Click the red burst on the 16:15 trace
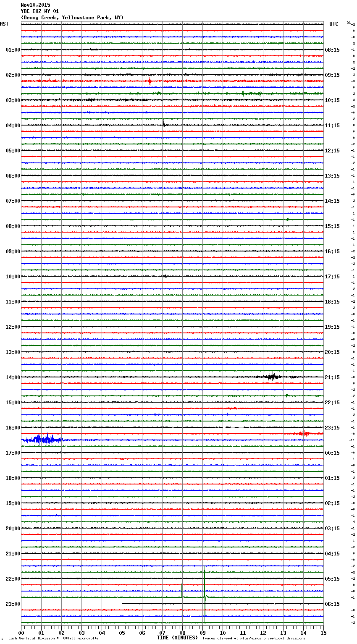Image resolution: width=357 pixels, height=644 pixels. point(304,433)
